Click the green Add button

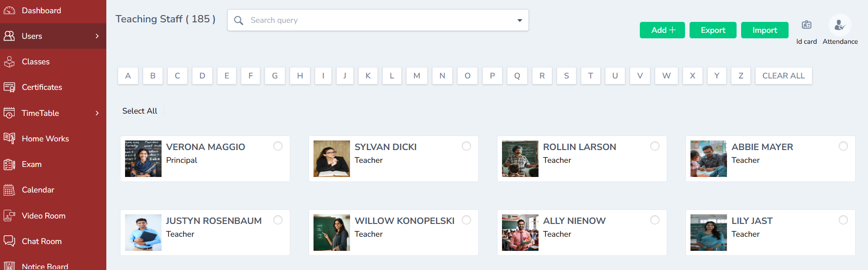662,30
